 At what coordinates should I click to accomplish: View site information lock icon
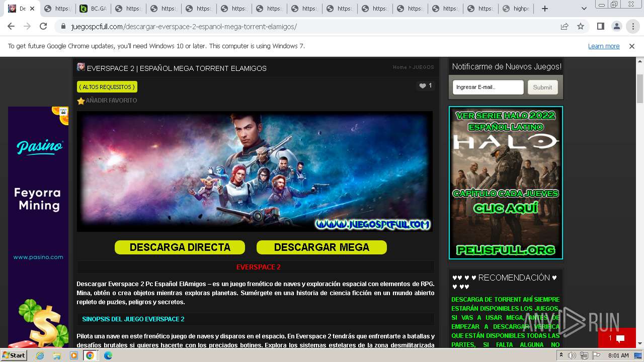[63, 27]
